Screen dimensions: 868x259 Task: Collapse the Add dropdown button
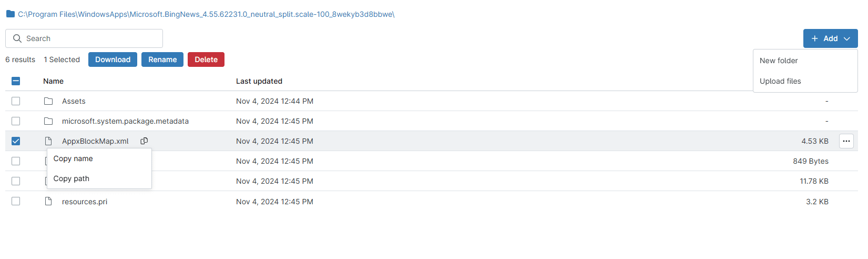pos(830,38)
